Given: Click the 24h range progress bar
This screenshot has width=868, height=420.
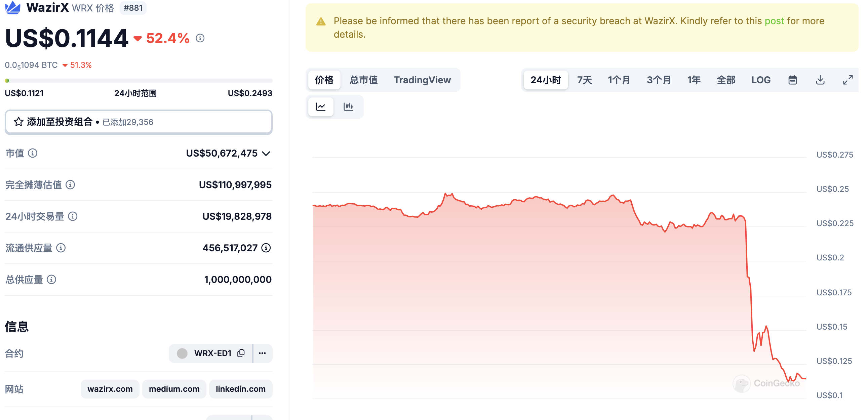Looking at the screenshot, I should (x=139, y=81).
